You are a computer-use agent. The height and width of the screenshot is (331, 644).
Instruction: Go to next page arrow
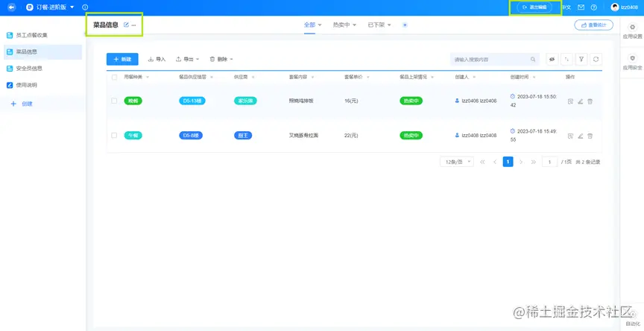click(x=521, y=162)
